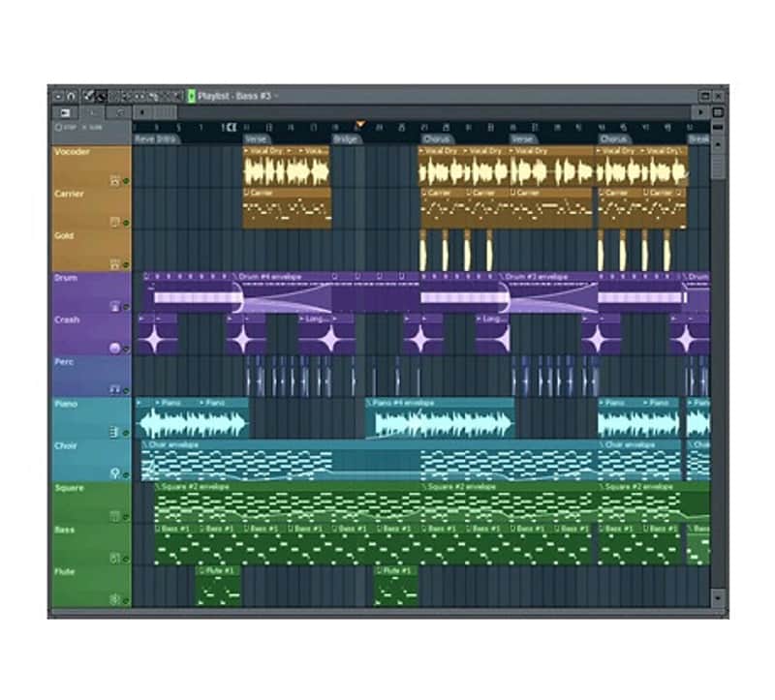Jump to the first Chorus marker

tap(437, 139)
